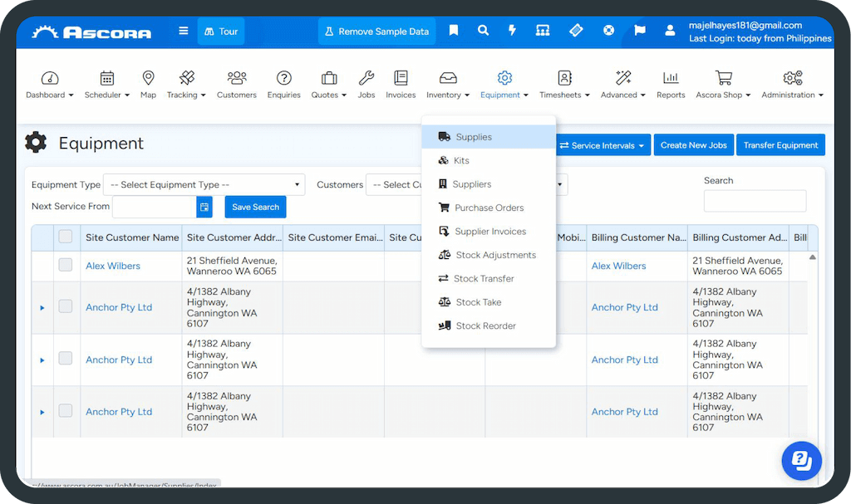Expand the third Anchor Pty Ltd row arrow
Screen dimensions: 851x504
tap(42, 413)
